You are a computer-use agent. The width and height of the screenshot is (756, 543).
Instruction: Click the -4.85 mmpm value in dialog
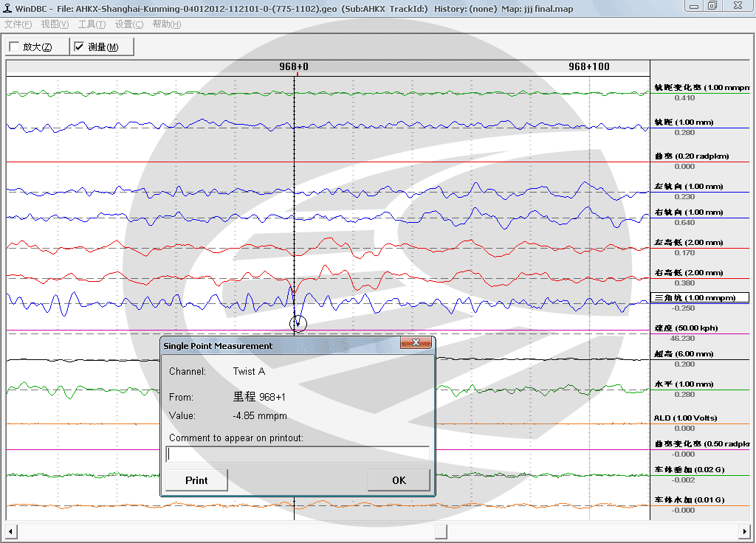click(260, 416)
